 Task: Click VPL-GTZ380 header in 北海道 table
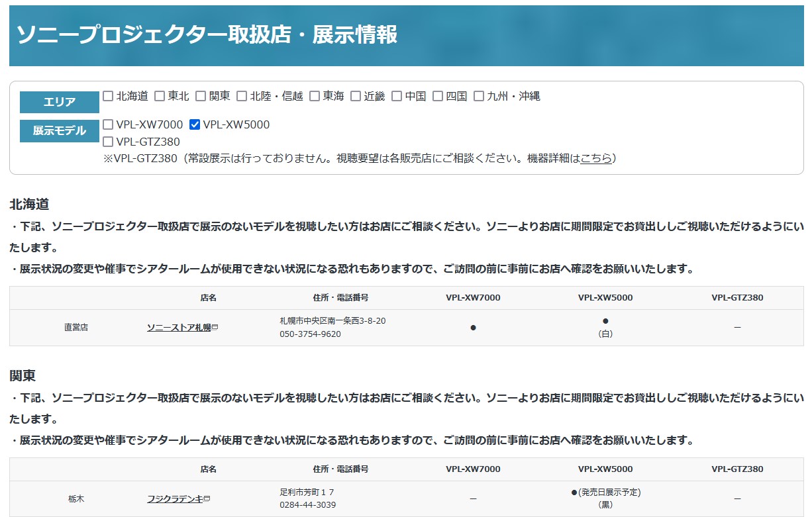click(x=737, y=298)
